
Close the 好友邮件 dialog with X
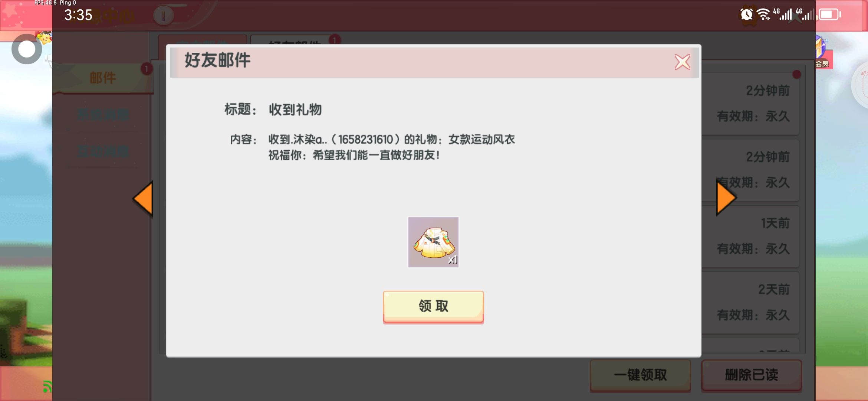[682, 62]
